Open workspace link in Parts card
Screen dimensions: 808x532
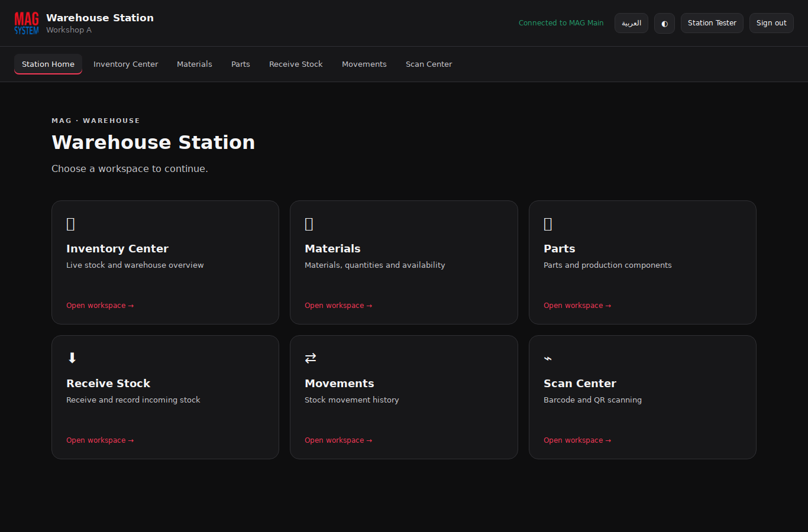coord(577,306)
